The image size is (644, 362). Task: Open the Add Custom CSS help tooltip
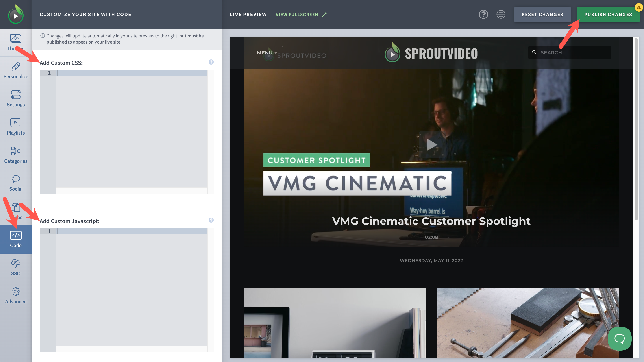pos(211,62)
